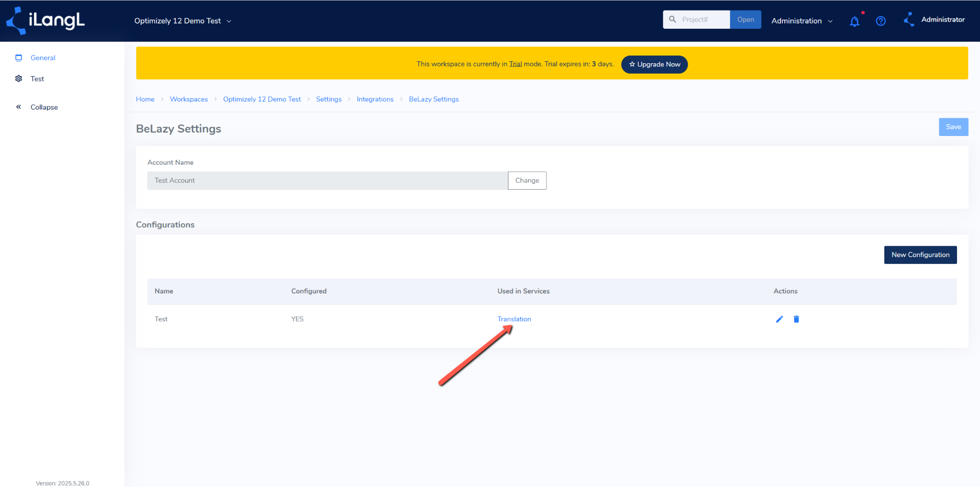Click the Name column header
Screen dimensions: 980x487
[164, 291]
